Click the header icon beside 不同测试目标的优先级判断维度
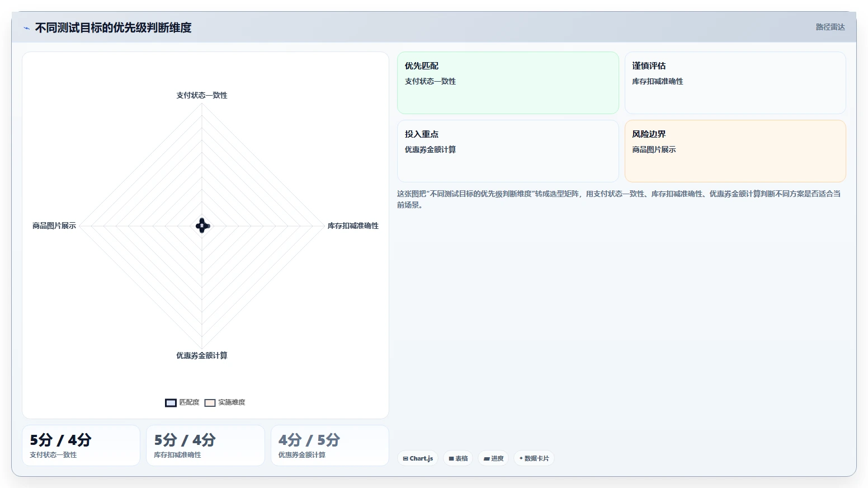This screenshot has height=488, width=868. click(26, 28)
